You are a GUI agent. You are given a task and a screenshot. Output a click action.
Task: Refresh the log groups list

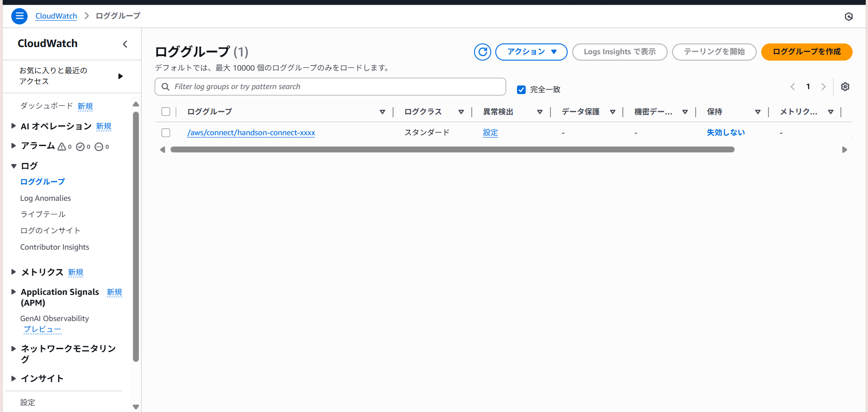pyautogui.click(x=483, y=52)
